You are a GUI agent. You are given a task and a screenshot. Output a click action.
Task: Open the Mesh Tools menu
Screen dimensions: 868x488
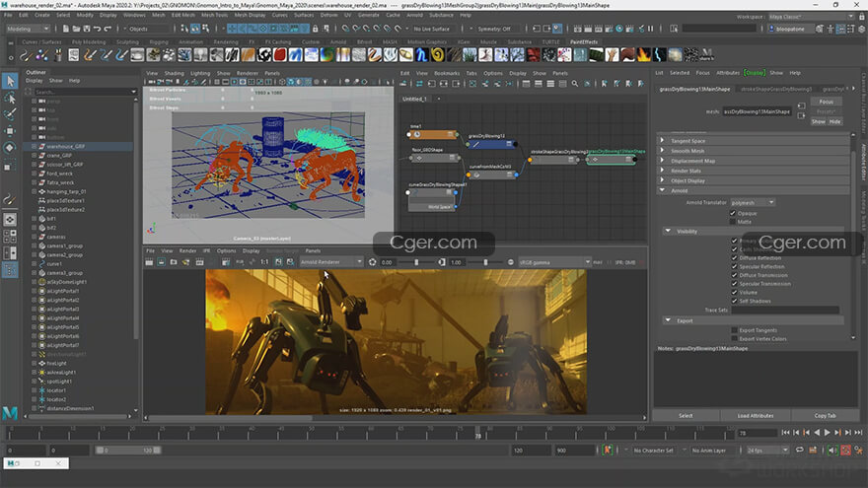tap(214, 15)
